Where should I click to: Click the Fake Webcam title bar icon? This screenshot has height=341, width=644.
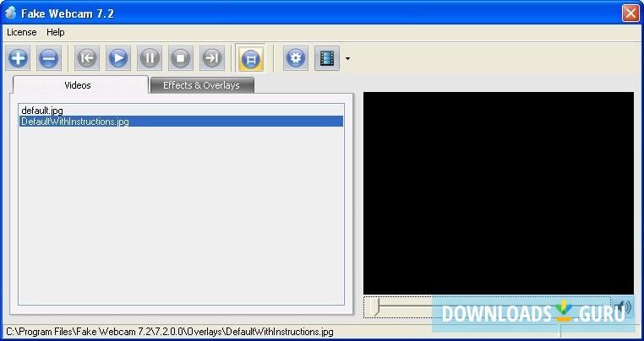(x=10, y=14)
